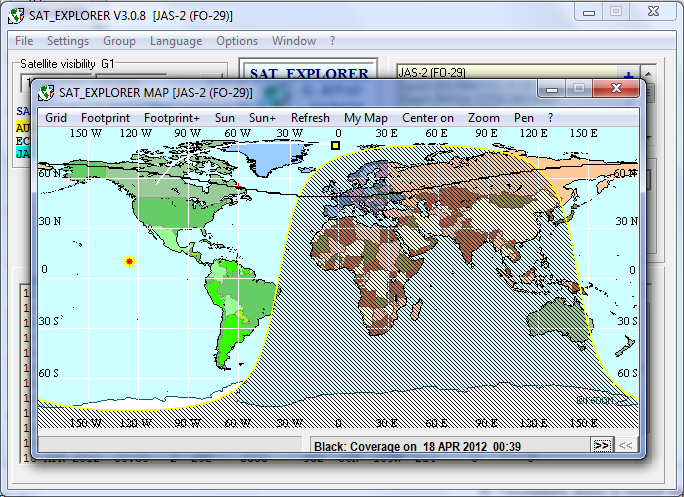Open the Pen menu
This screenshot has width=684, height=497.
(x=523, y=118)
